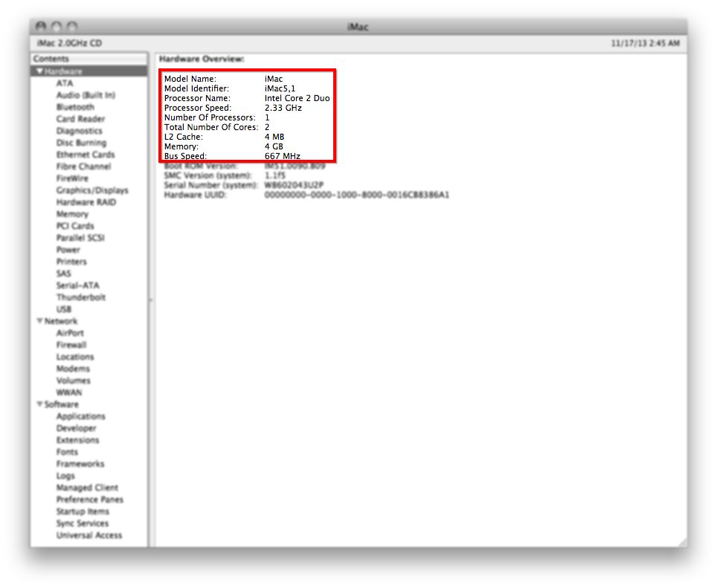Screen dimensions: 717x588
Task: Open the Bluetooth hardware section
Action: point(75,107)
